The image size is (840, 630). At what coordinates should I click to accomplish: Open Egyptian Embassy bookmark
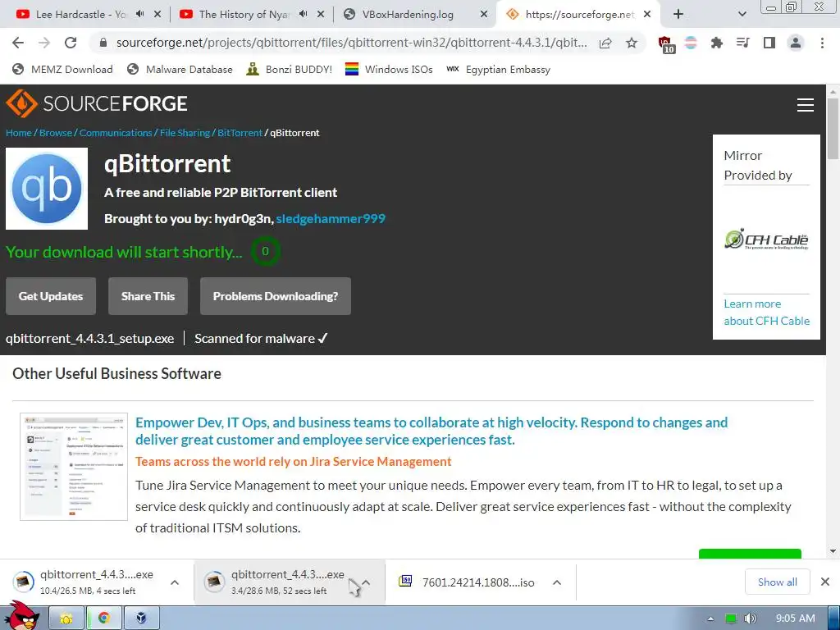[498, 69]
